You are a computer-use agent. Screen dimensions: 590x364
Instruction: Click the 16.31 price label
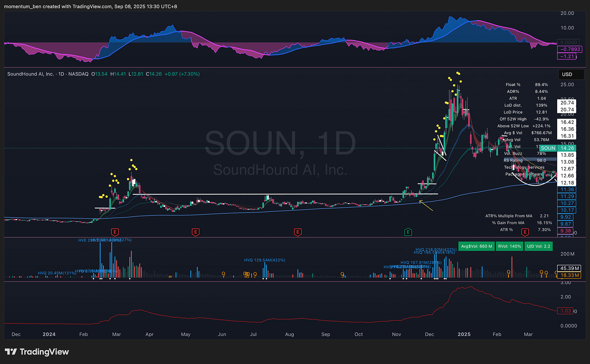click(x=567, y=136)
